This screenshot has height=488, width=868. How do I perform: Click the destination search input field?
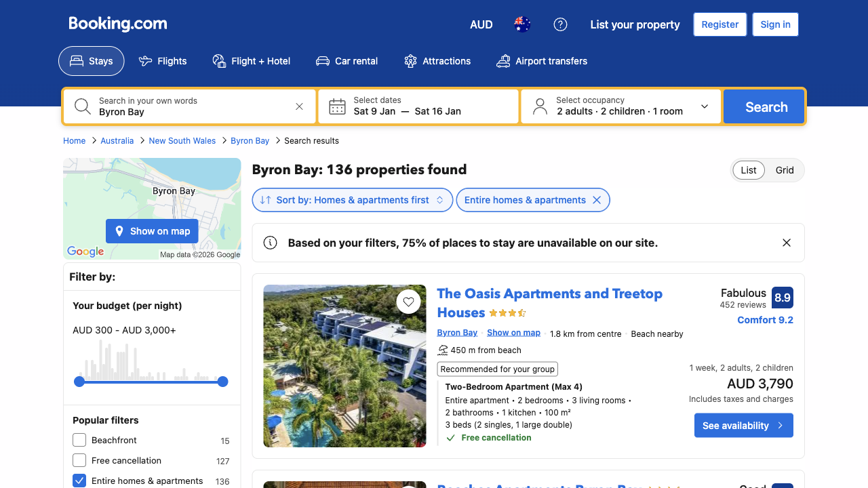(x=190, y=106)
